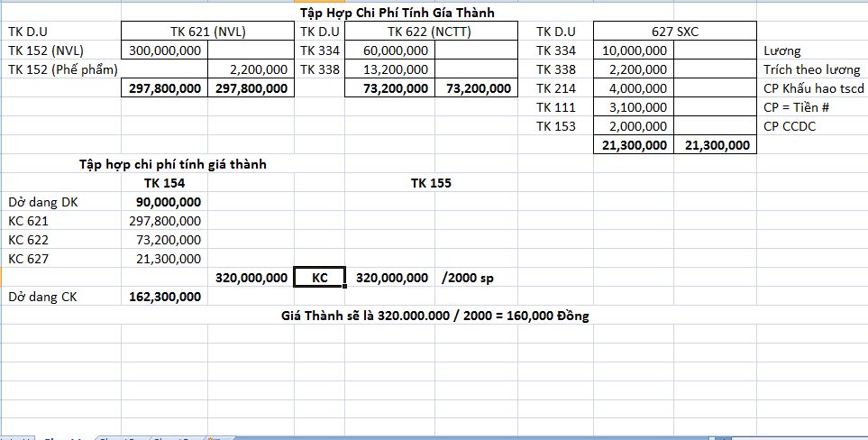This screenshot has height=440, width=868.
Task: Click the 3,100,000 cash expense cell
Action: coord(633,107)
